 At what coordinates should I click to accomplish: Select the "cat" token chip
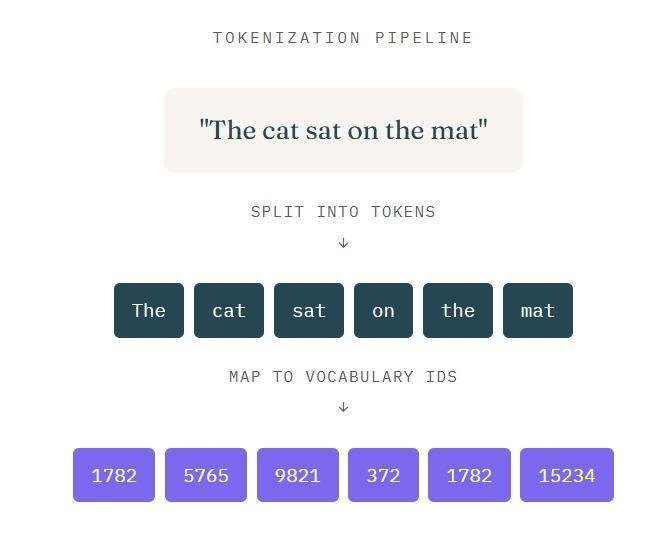pyautogui.click(x=229, y=311)
